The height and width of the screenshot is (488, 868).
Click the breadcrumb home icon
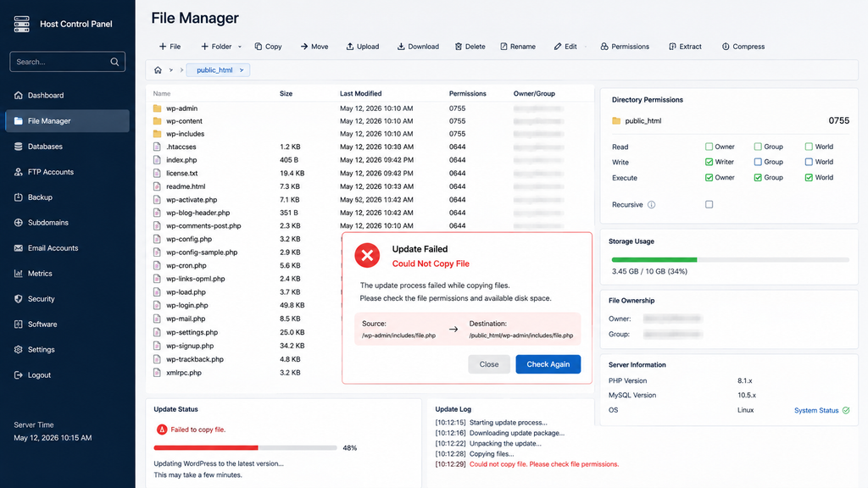[158, 70]
